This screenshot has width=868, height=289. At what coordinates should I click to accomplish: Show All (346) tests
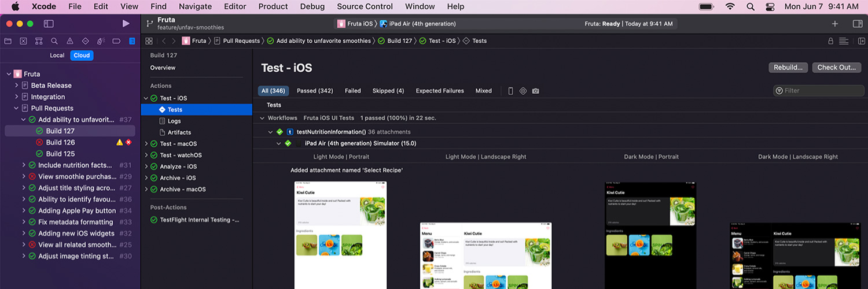[x=273, y=91]
